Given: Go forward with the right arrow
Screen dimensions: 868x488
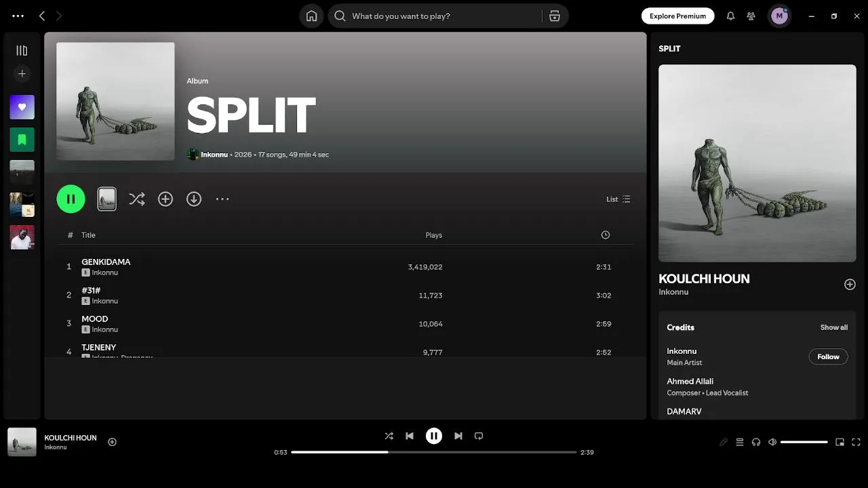Looking at the screenshot, I should 59,16.
